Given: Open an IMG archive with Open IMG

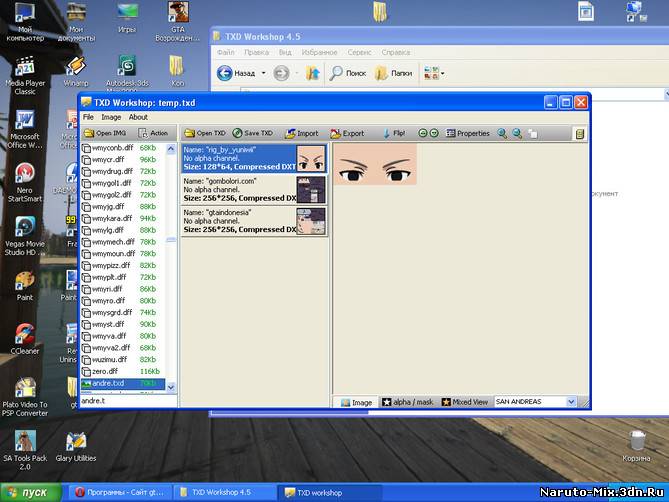Looking at the screenshot, I should (x=105, y=133).
